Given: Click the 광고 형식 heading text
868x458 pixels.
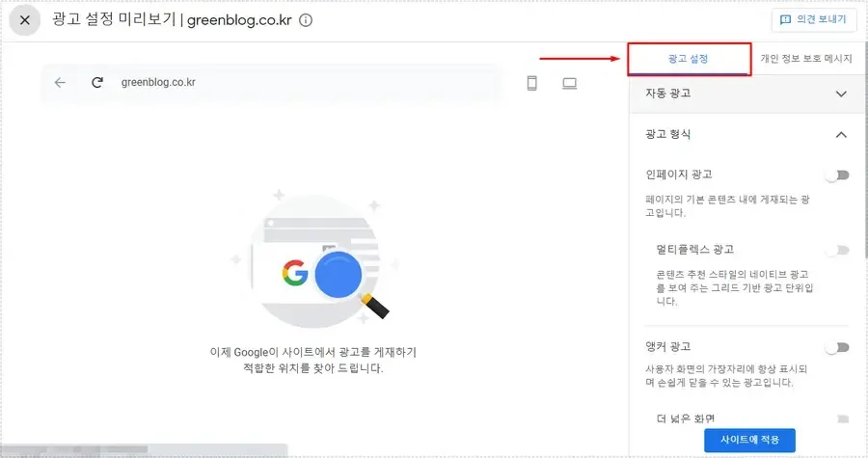Looking at the screenshot, I should 668,134.
